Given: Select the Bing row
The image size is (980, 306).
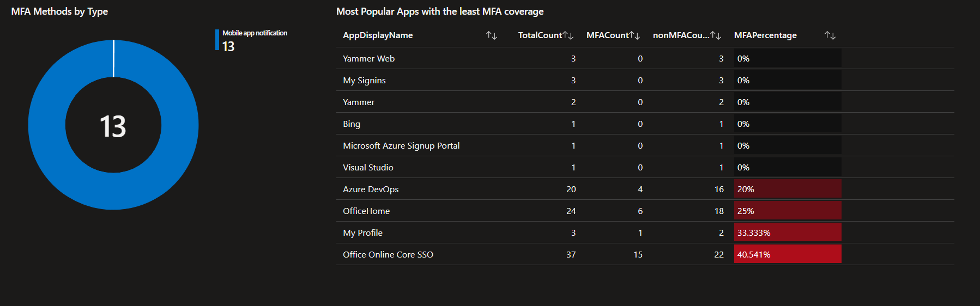Looking at the screenshot, I should click(645, 124).
